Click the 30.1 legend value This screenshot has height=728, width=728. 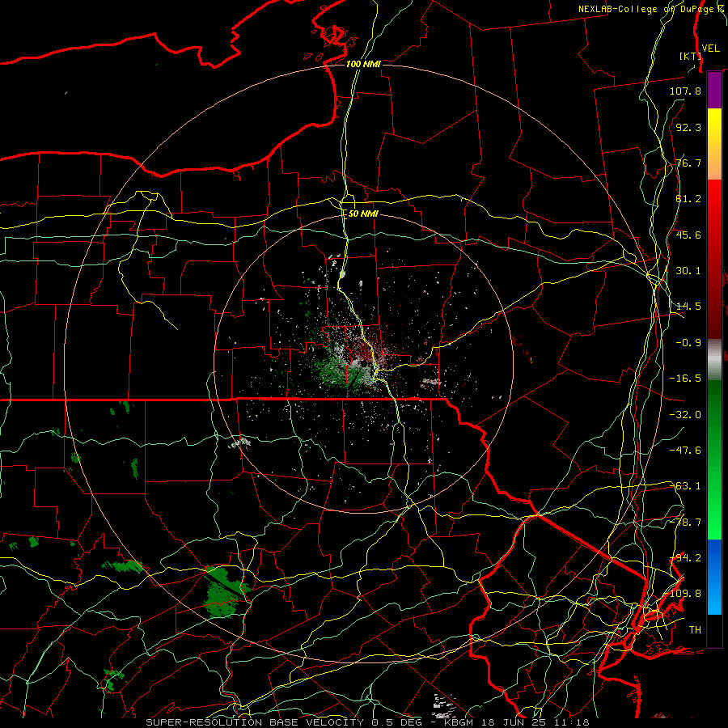688,271
